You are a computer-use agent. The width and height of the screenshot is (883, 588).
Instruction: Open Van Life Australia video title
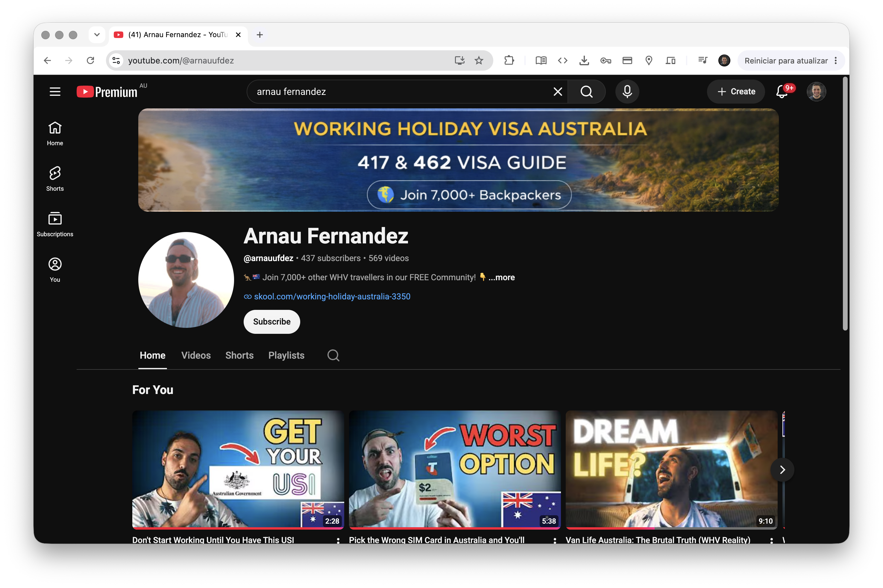coord(658,539)
